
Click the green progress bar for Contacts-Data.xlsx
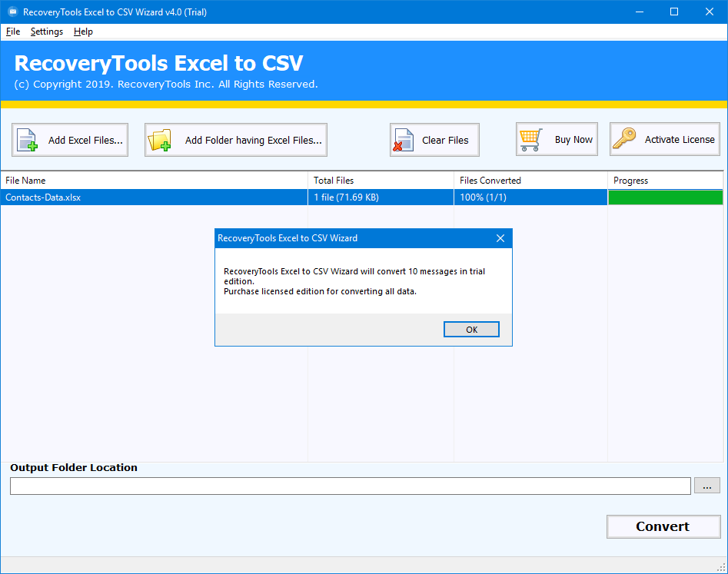(x=665, y=197)
